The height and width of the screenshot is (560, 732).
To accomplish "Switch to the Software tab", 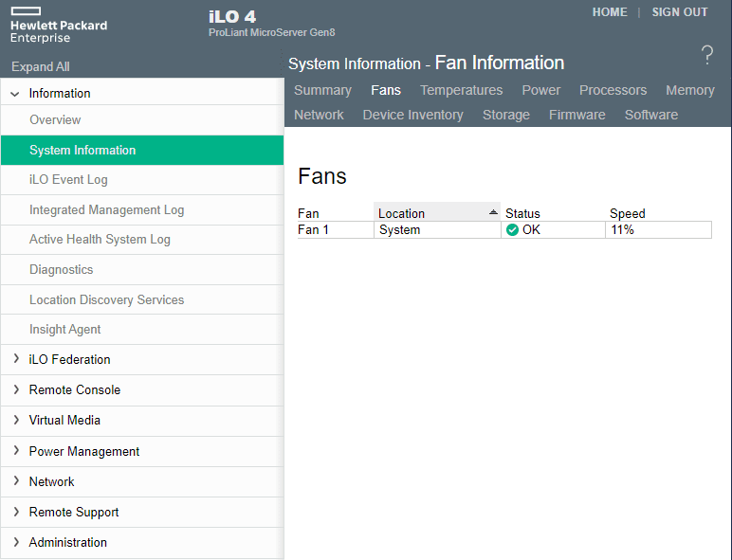I will point(651,115).
